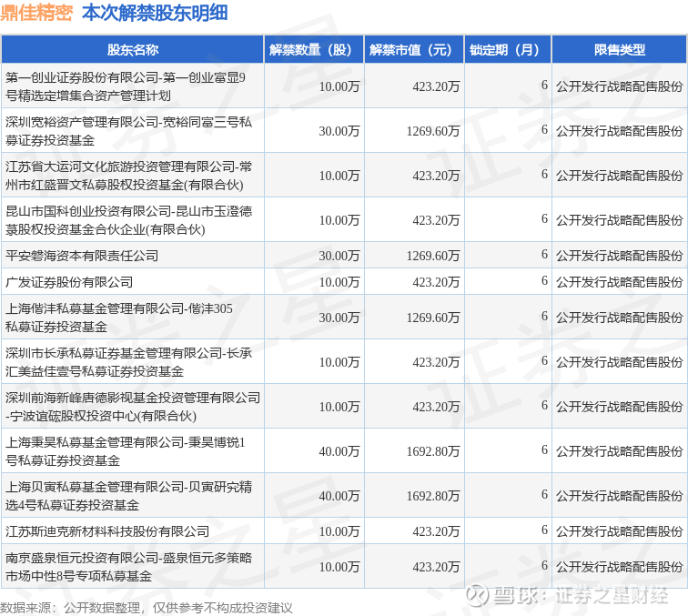
Task: Click lock period 6 in 上海贝寅 row
Action: (544, 494)
